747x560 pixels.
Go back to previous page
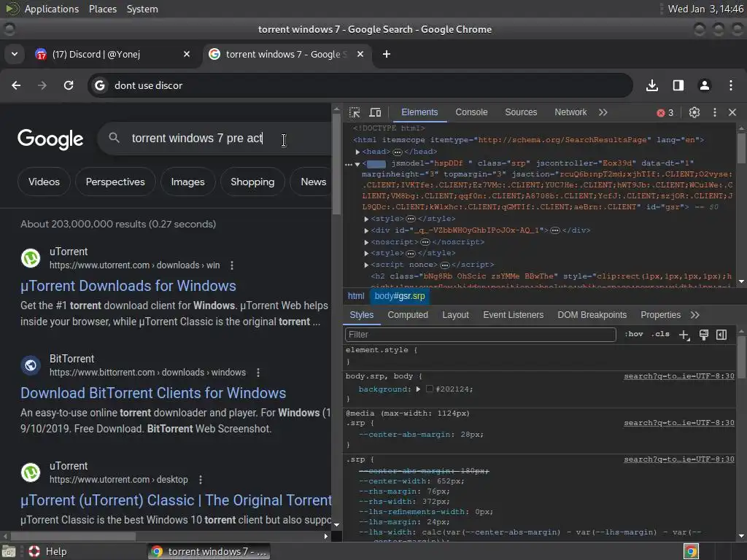point(16,85)
